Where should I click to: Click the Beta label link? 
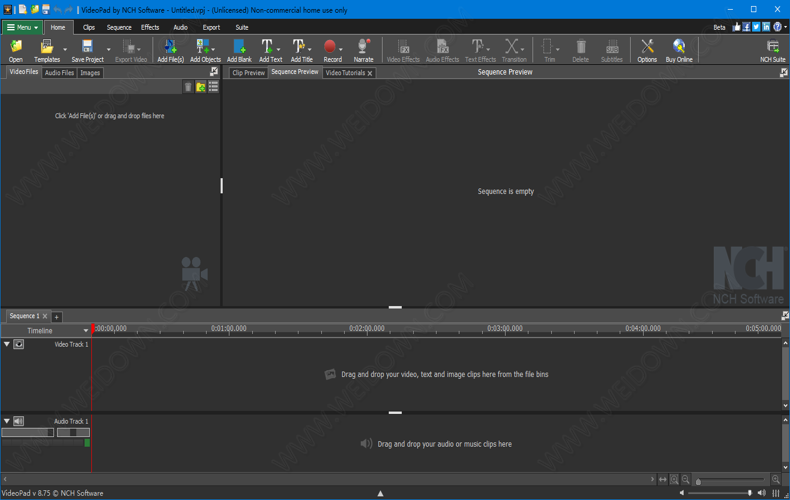coord(719,27)
